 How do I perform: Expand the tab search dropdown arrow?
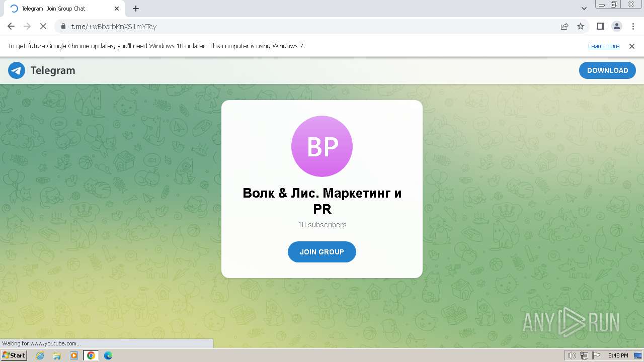(x=584, y=9)
